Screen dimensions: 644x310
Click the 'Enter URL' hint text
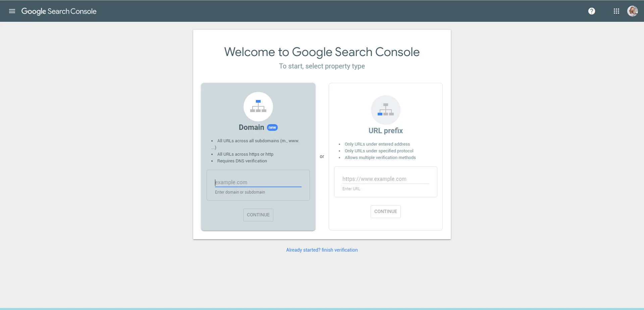pos(351,189)
